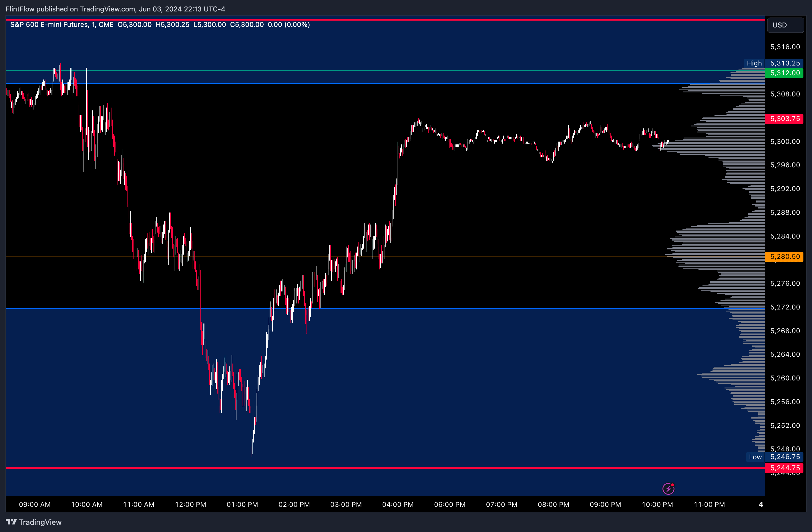Viewport: 812px width, 532px height.
Task: Click the 0.00 (0.00%) change value
Action: (289, 25)
